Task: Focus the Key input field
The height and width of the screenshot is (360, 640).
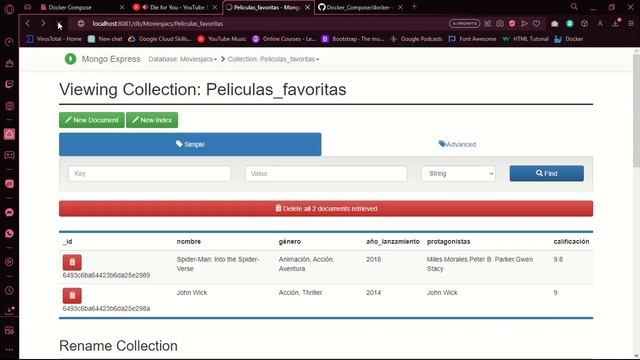Action: [x=149, y=173]
